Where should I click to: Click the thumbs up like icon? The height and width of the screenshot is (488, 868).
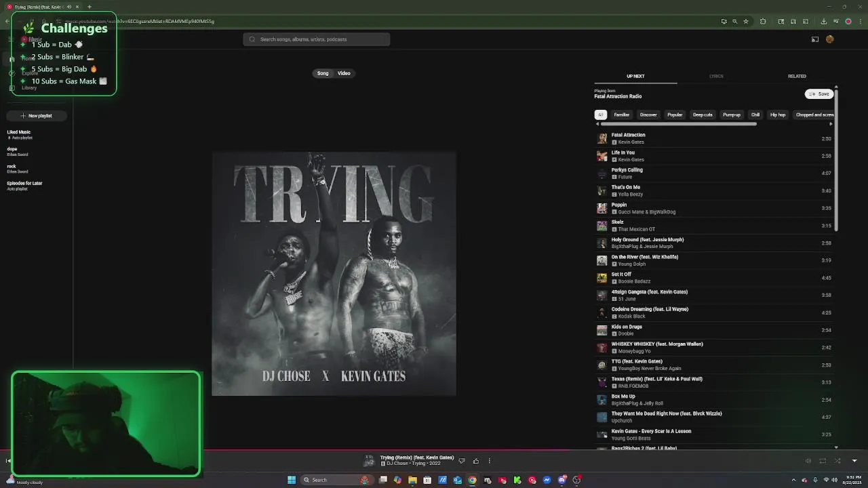coord(476,461)
